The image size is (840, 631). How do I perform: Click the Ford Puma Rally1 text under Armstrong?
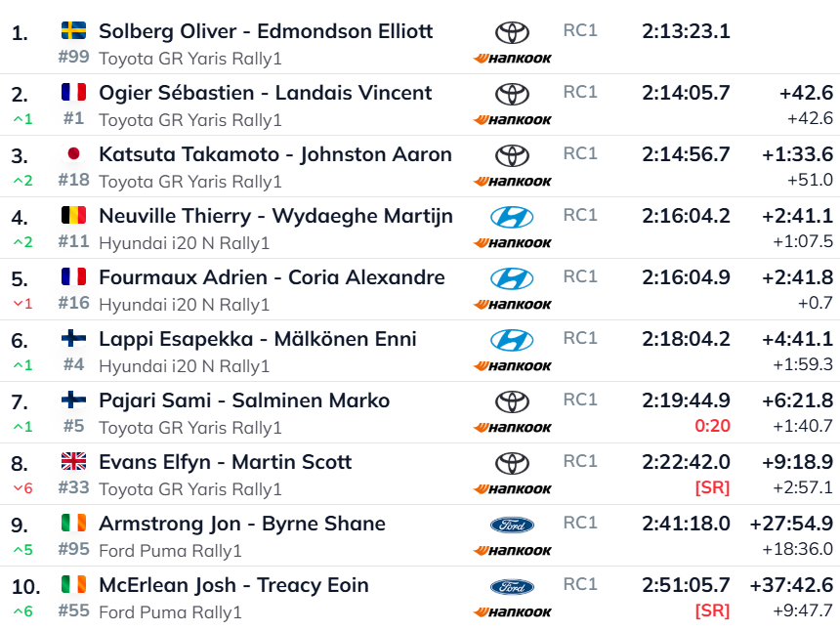(170, 551)
